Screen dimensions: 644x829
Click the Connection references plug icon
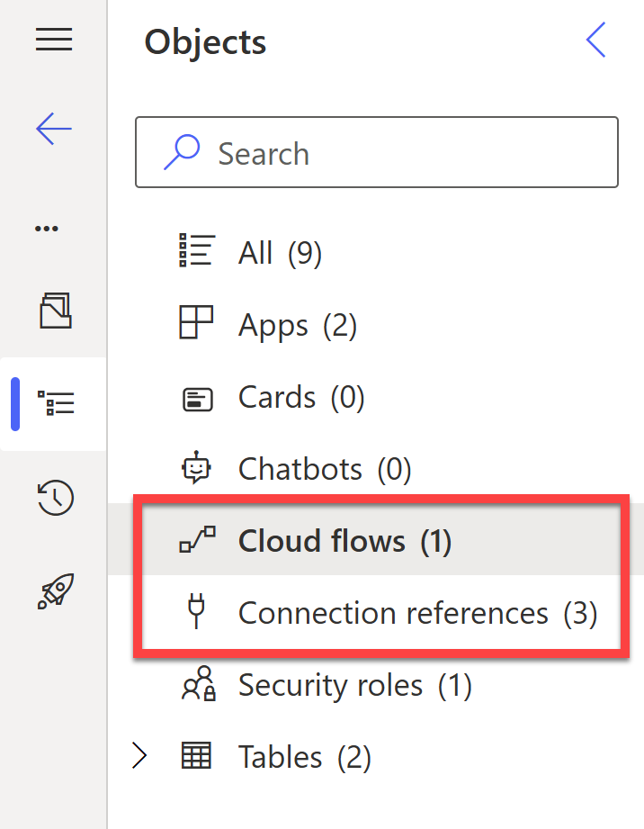point(197,611)
